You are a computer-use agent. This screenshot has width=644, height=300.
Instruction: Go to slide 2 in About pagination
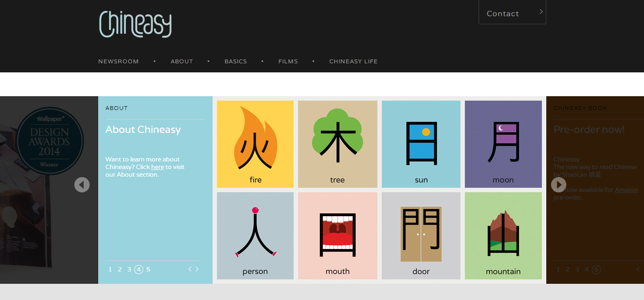120,270
